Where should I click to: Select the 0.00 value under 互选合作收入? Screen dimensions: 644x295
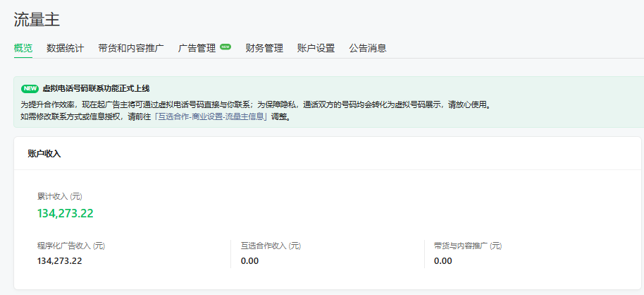coord(249,261)
